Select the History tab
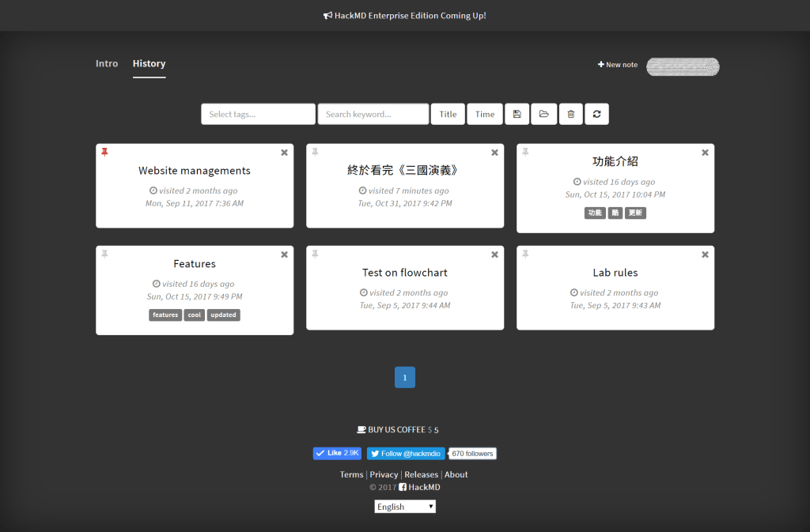This screenshot has width=810, height=532. (149, 63)
